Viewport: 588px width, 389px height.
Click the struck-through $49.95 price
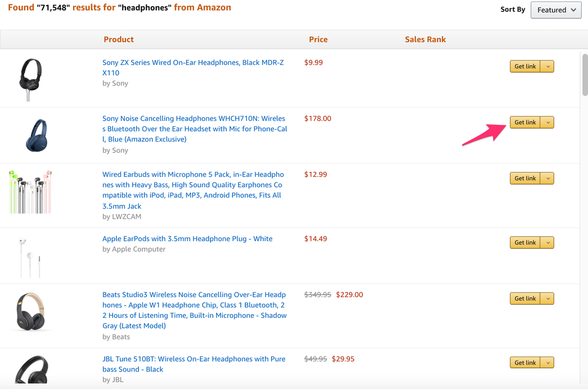(x=315, y=359)
